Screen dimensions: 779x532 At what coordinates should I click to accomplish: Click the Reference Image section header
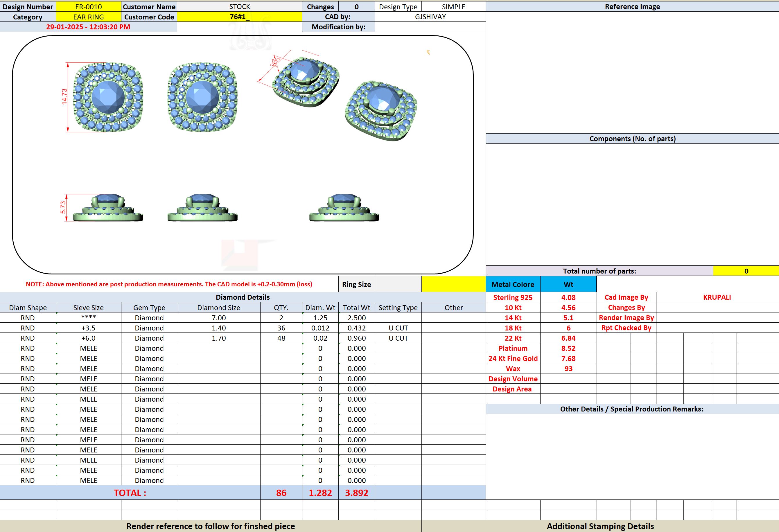click(632, 7)
